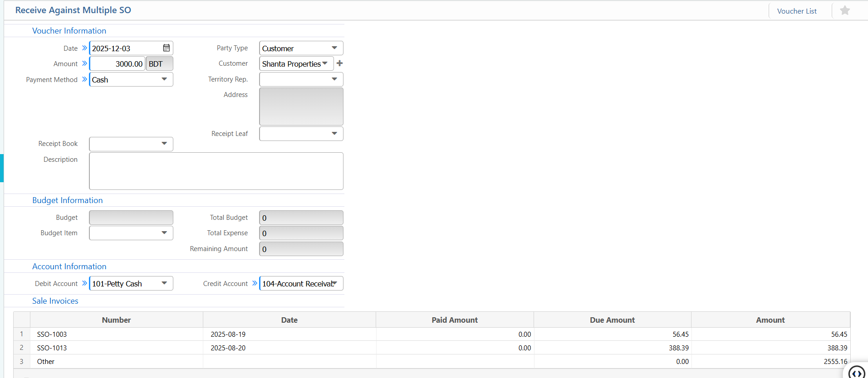
Task: Click the Total Expense field
Action: click(301, 233)
